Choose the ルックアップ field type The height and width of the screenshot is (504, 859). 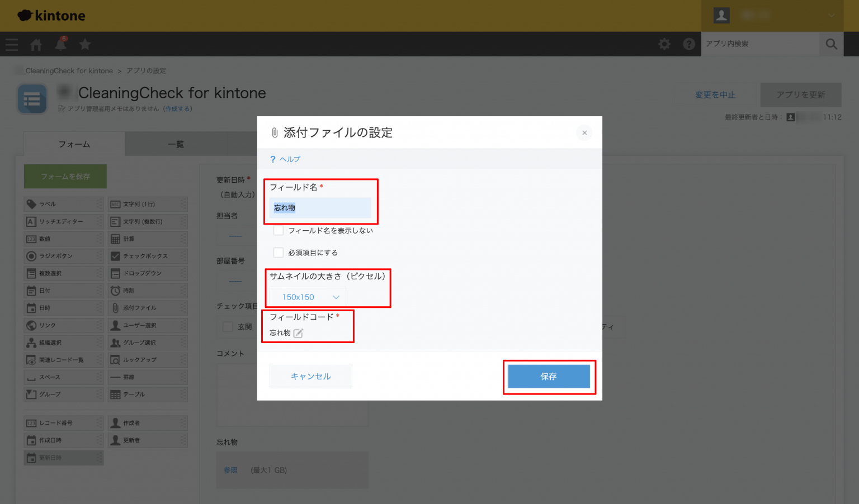(148, 359)
